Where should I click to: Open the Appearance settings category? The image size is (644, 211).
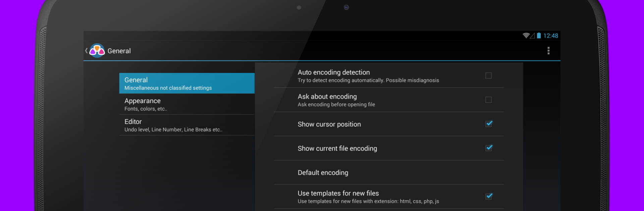pos(186,104)
